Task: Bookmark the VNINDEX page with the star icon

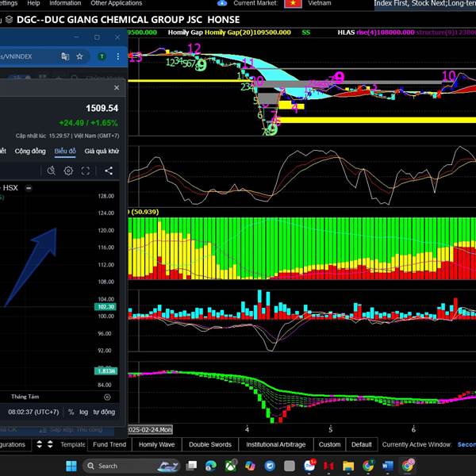Action: pos(79,56)
